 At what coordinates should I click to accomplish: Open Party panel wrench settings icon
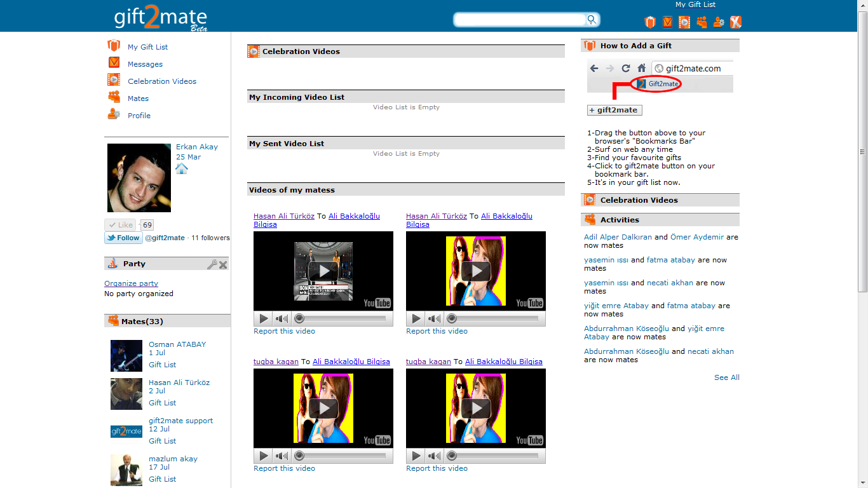point(212,264)
